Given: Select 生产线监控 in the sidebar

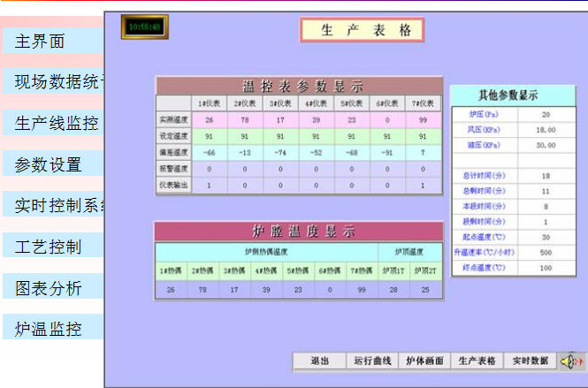Looking at the screenshot, I should 57,123.
